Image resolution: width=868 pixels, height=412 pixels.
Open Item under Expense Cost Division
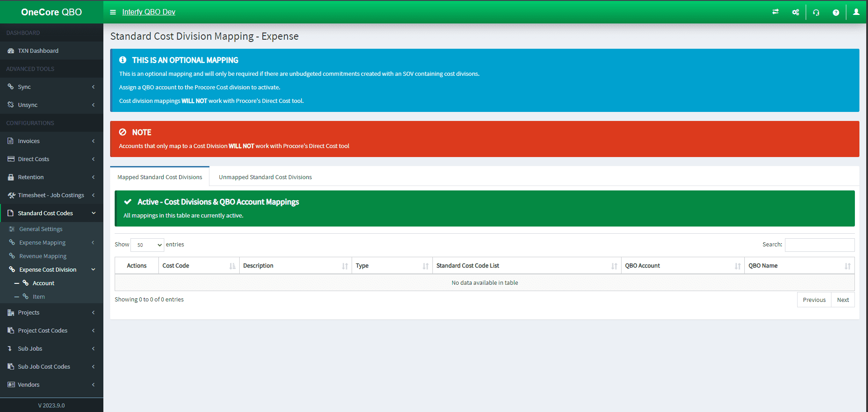point(39,297)
